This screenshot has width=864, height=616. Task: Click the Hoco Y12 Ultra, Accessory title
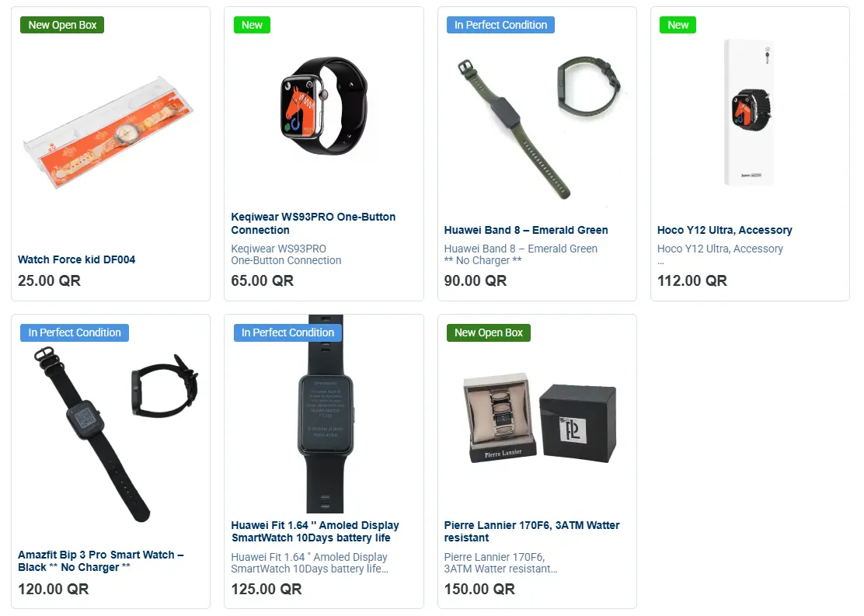(725, 230)
